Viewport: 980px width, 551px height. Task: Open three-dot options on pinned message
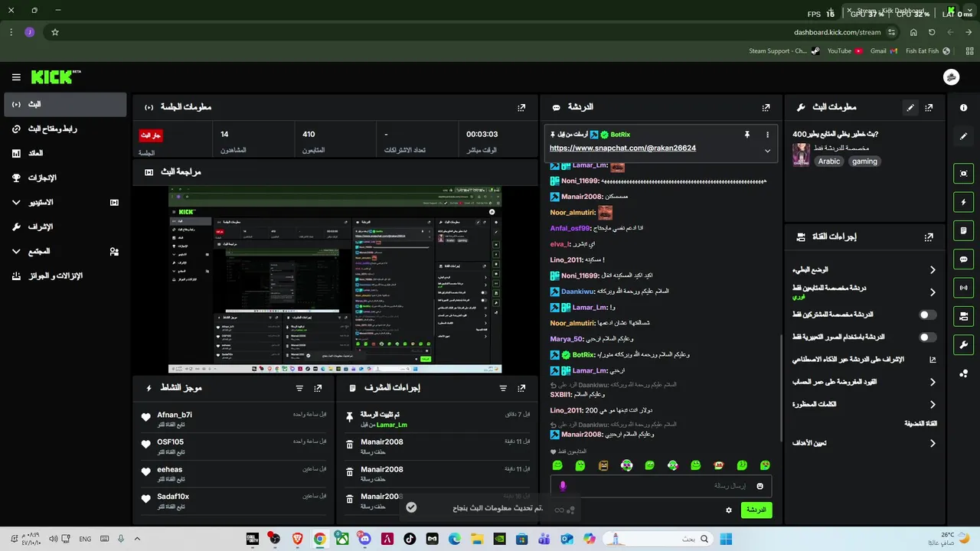(x=767, y=135)
